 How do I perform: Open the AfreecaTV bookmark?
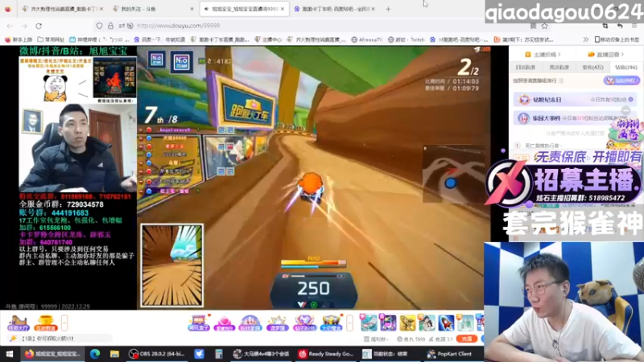pyautogui.click(x=367, y=39)
